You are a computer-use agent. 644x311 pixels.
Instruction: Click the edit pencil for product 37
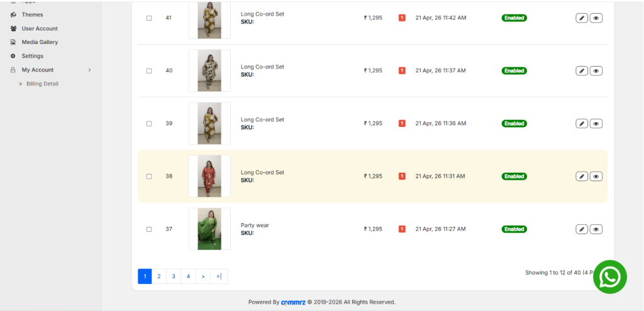click(582, 229)
